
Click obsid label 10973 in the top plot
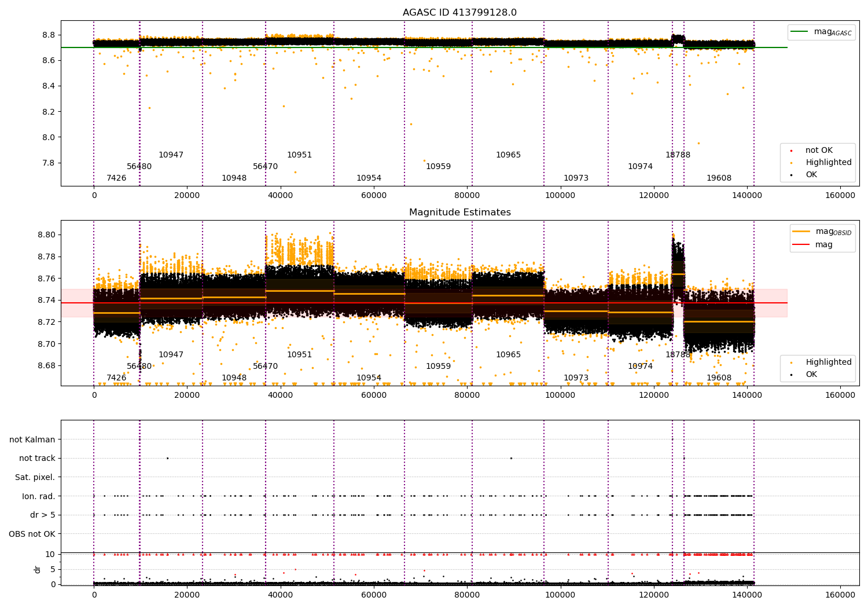tap(576, 178)
